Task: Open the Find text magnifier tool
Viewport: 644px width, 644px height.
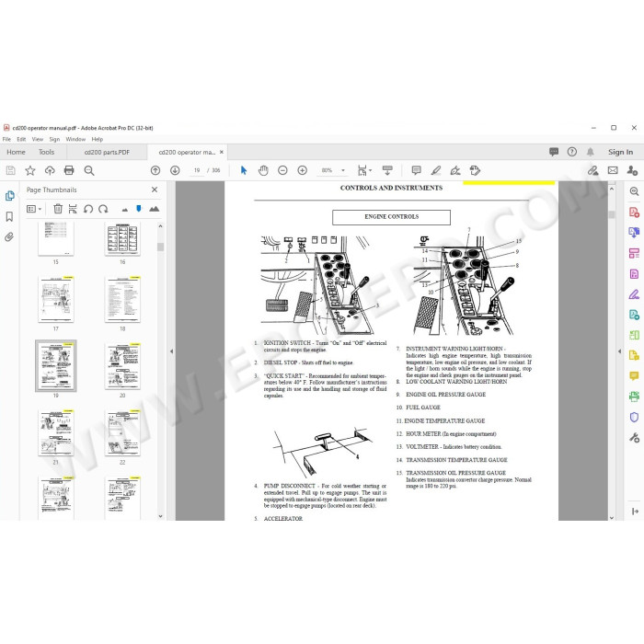Action: (x=89, y=170)
